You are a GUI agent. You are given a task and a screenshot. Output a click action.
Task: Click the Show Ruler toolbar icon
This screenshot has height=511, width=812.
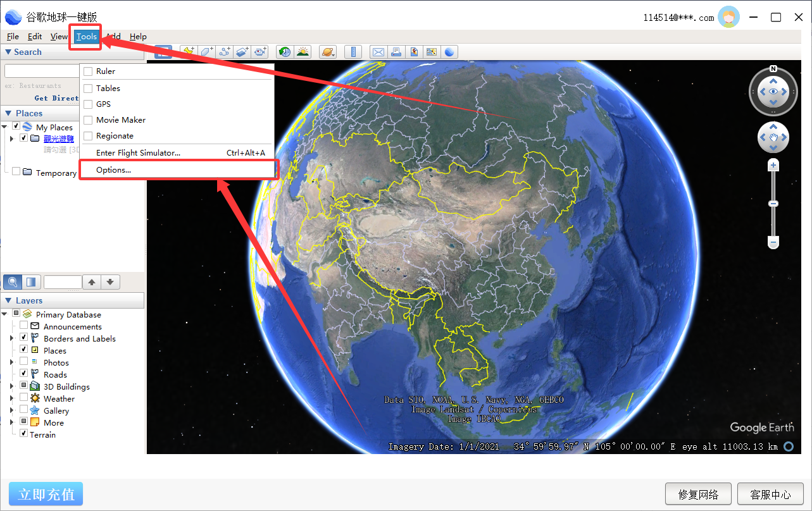(x=354, y=52)
